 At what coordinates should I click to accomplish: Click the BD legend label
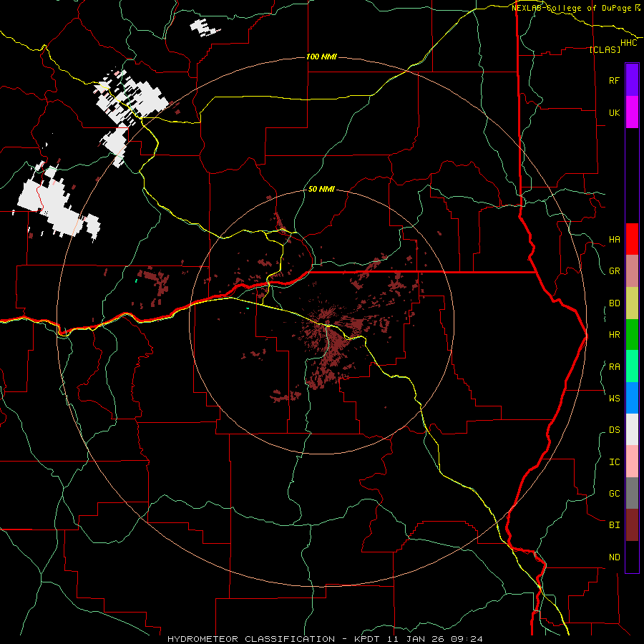pyautogui.click(x=614, y=303)
